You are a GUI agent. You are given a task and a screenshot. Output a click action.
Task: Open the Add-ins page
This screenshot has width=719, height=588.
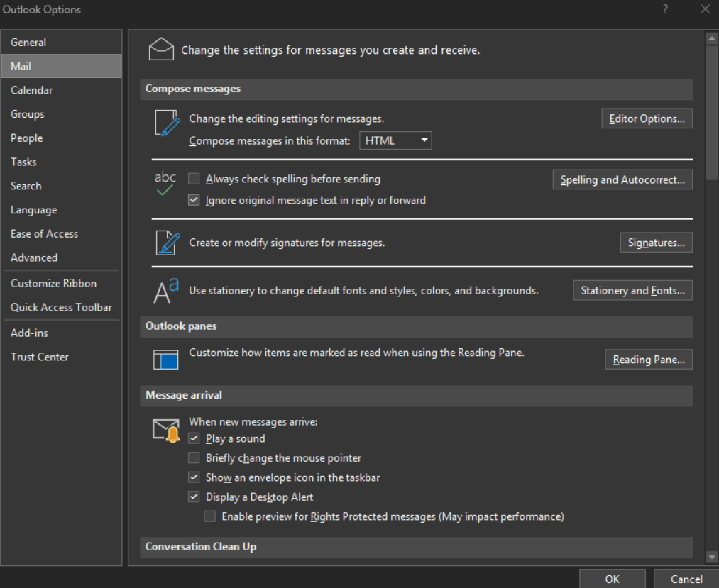(61, 333)
